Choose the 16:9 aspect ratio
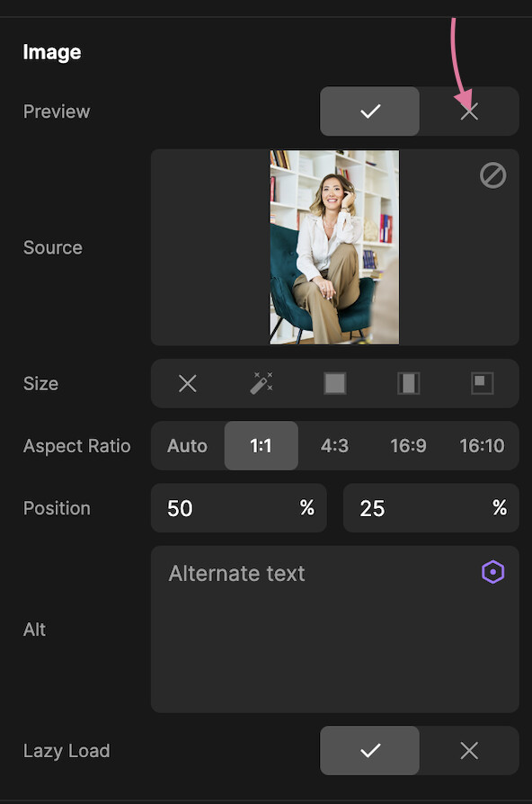Screen dimensions: 532x804 pos(409,445)
